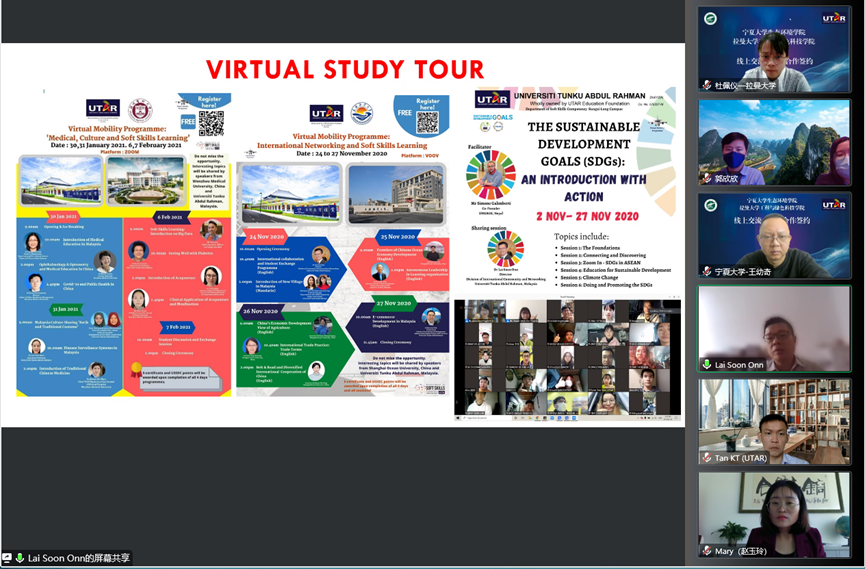Click the muted mic icon beside 杜佩仪—拉曼大学
Viewport: 865px width, 569px height.
click(707, 86)
